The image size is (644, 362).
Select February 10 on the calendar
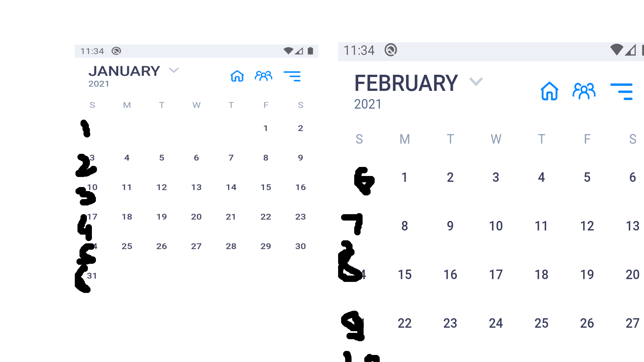click(495, 226)
